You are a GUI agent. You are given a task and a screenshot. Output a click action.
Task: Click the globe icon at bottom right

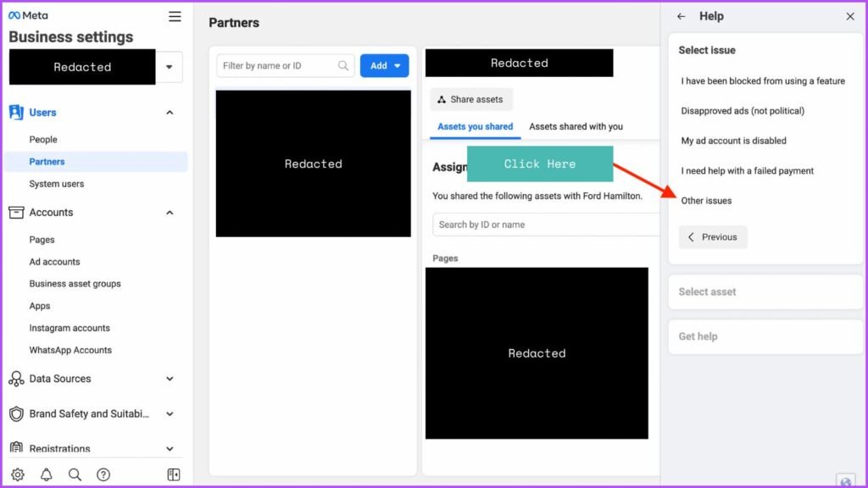(x=845, y=481)
